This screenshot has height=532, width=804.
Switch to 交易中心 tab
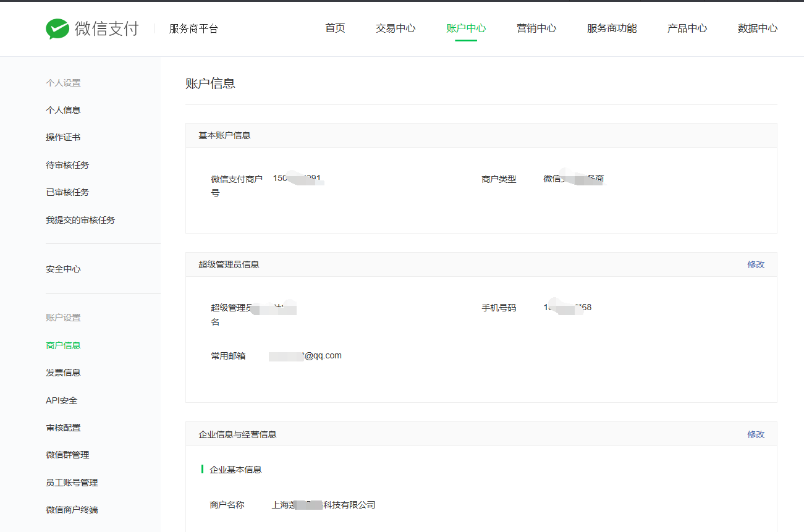click(x=396, y=28)
